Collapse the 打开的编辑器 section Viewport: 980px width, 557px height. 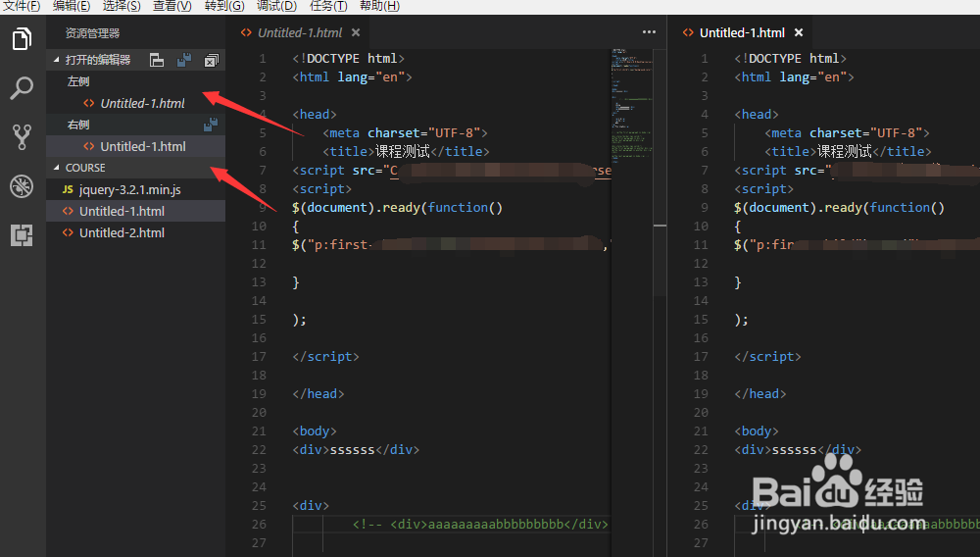[x=56, y=60]
